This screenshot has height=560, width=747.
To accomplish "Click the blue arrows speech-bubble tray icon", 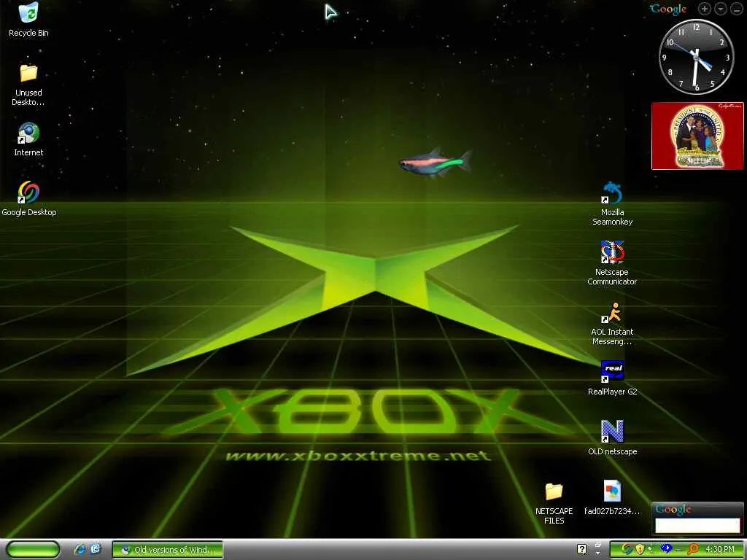I will coord(666,549).
